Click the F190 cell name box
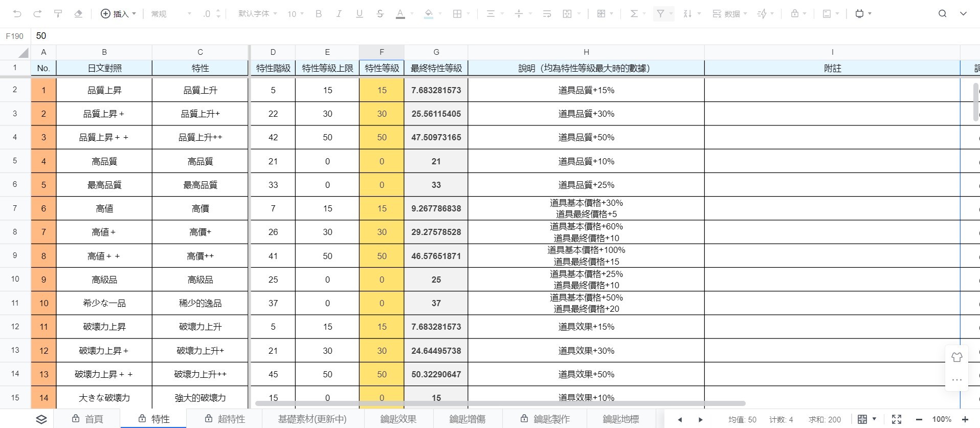This screenshot has width=980, height=428. pyautogui.click(x=15, y=36)
